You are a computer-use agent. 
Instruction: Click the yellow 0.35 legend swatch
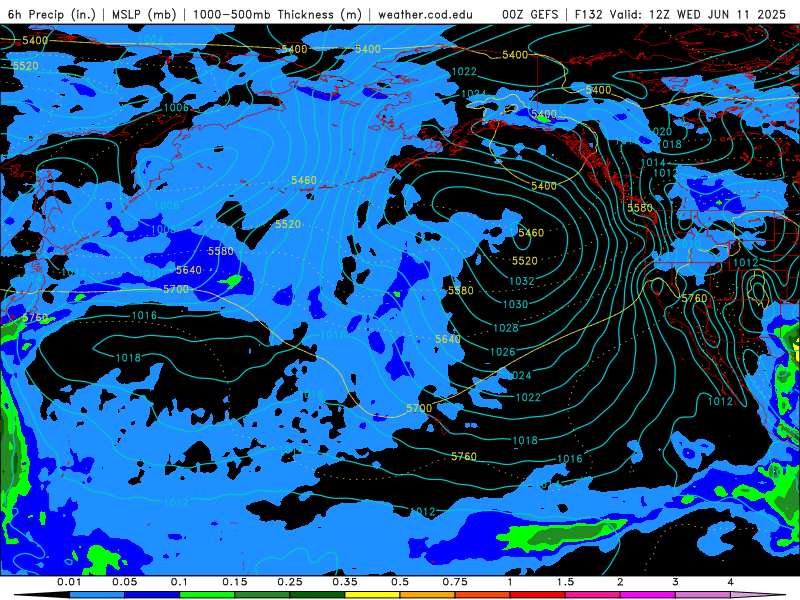pyautogui.click(x=372, y=595)
